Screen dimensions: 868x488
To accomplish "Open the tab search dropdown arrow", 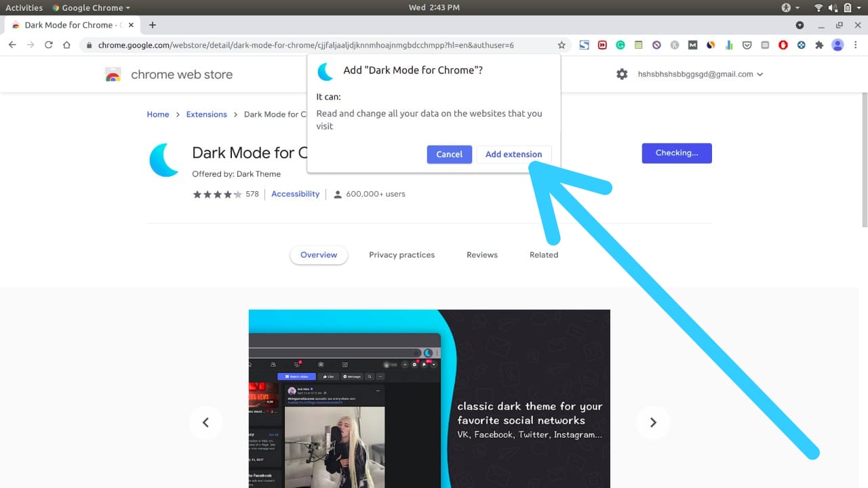I will (x=800, y=25).
